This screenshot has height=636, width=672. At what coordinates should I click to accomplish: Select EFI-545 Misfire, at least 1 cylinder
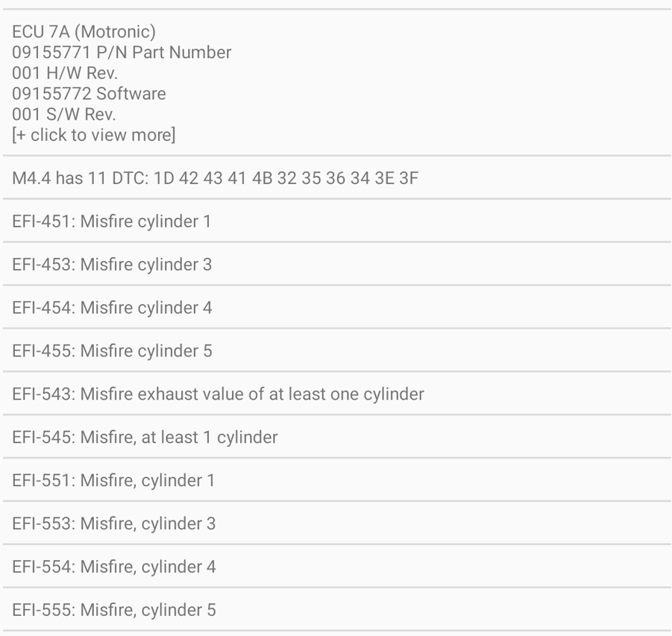[145, 437]
